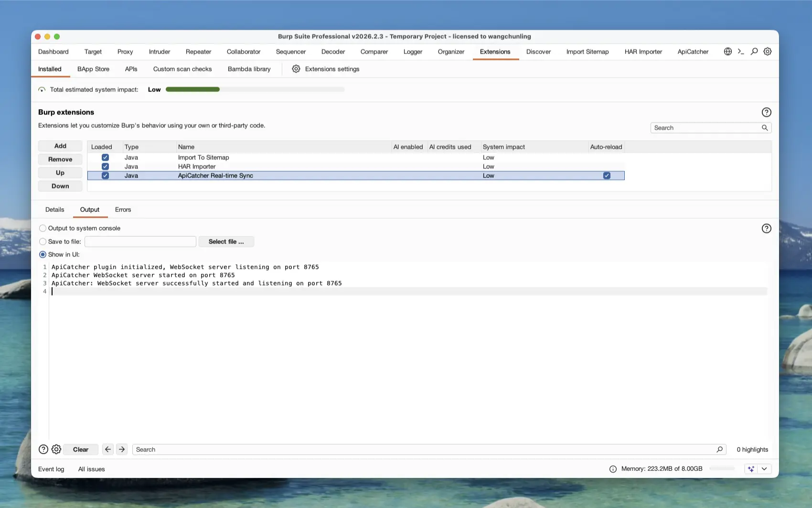Select the HAR Importer extension row
The height and width of the screenshot is (508, 812).
(x=356, y=166)
